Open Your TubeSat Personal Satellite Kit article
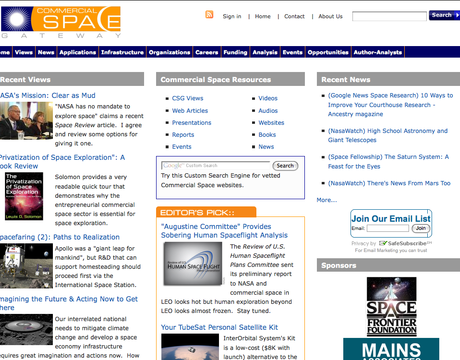This screenshot has height=360, width=460. [x=219, y=327]
